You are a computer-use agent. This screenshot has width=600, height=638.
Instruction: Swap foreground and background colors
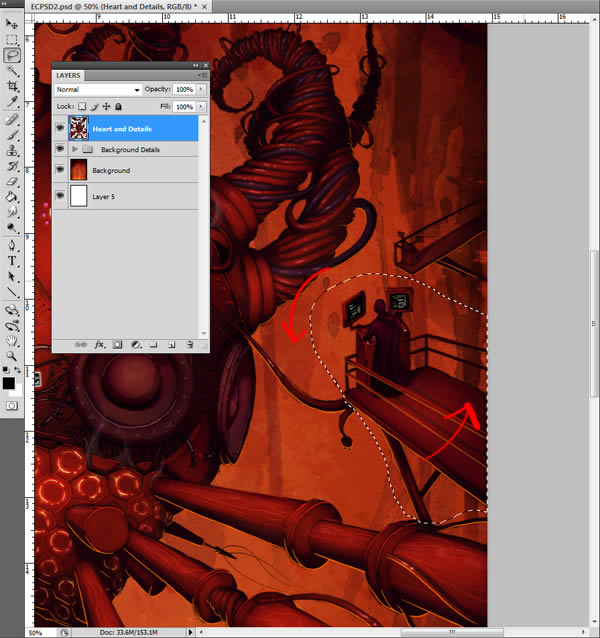pos(17,370)
